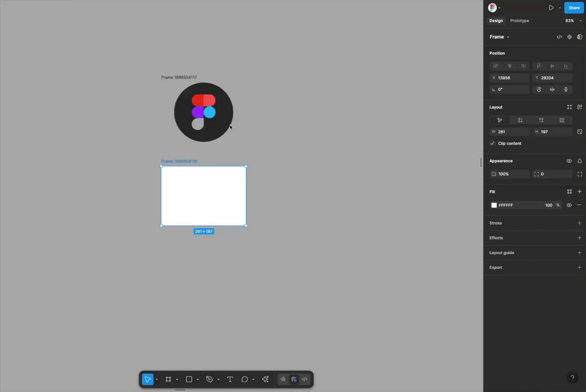The height and width of the screenshot is (392, 586).
Task: Click align vertical centers icon
Action: 552,66
